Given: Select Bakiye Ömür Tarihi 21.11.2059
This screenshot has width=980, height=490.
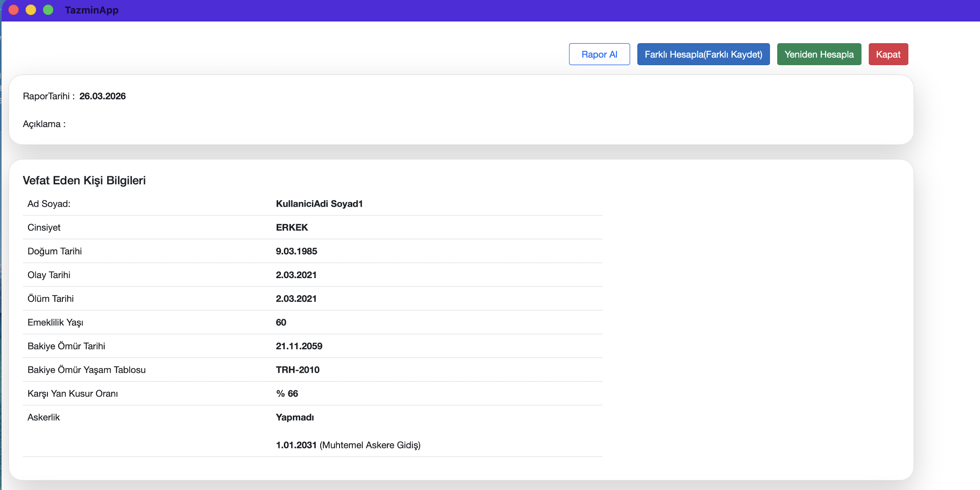Looking at the screenshot, I should [x=299, y=346].
